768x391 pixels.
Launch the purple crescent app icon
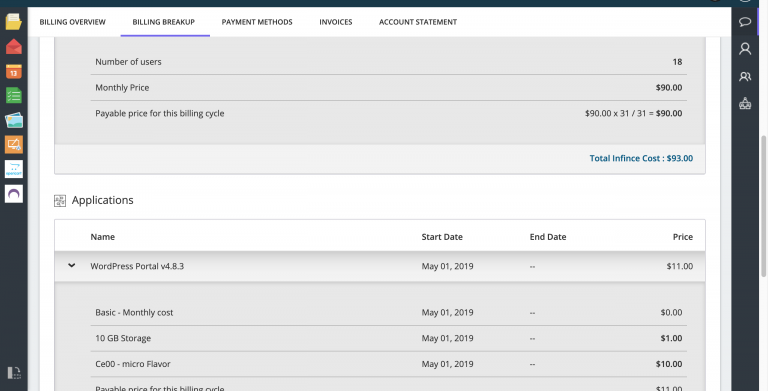[x=14, y=194]
